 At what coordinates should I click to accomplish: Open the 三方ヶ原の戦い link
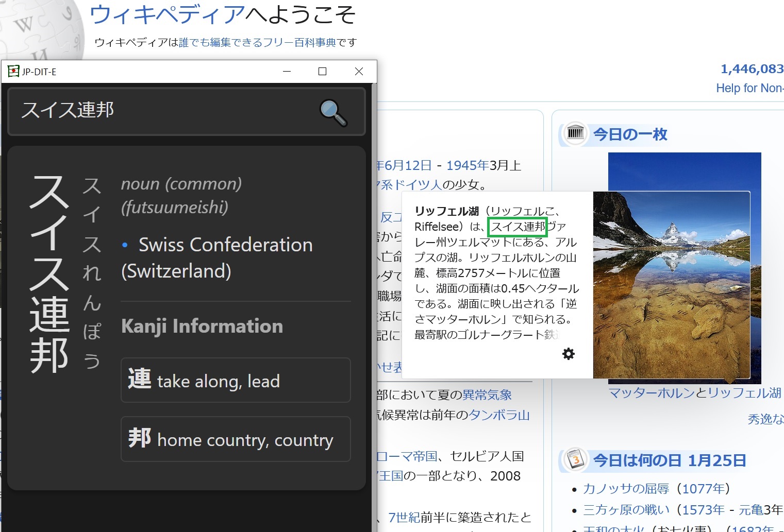627,510
